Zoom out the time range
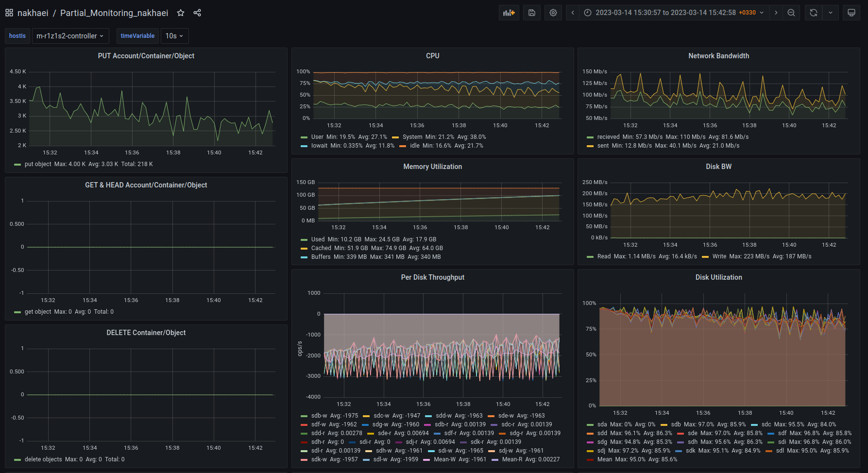Image resolution: width=868 pixels, height=473 pixels. point(791,13)
